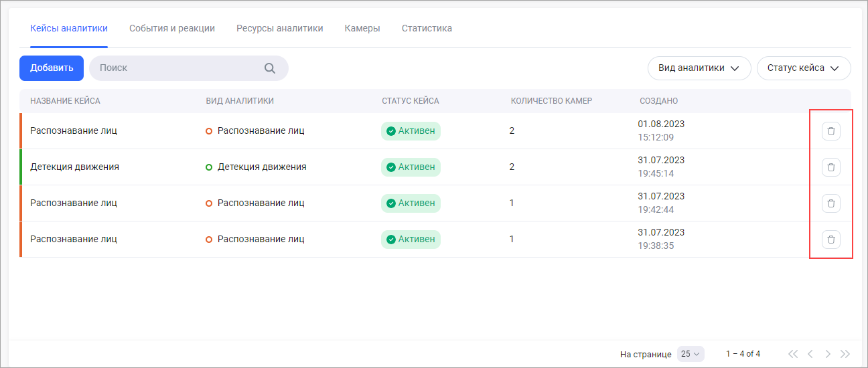
Task: Sort by the Создано column header
Action: tap(658, 101)
